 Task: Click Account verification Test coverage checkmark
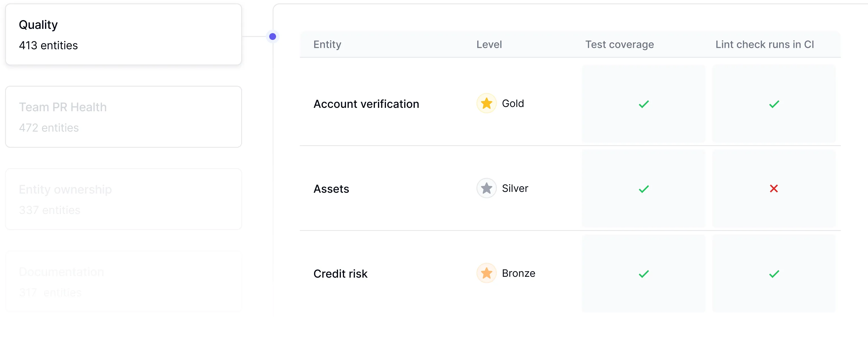click(643, 104)
